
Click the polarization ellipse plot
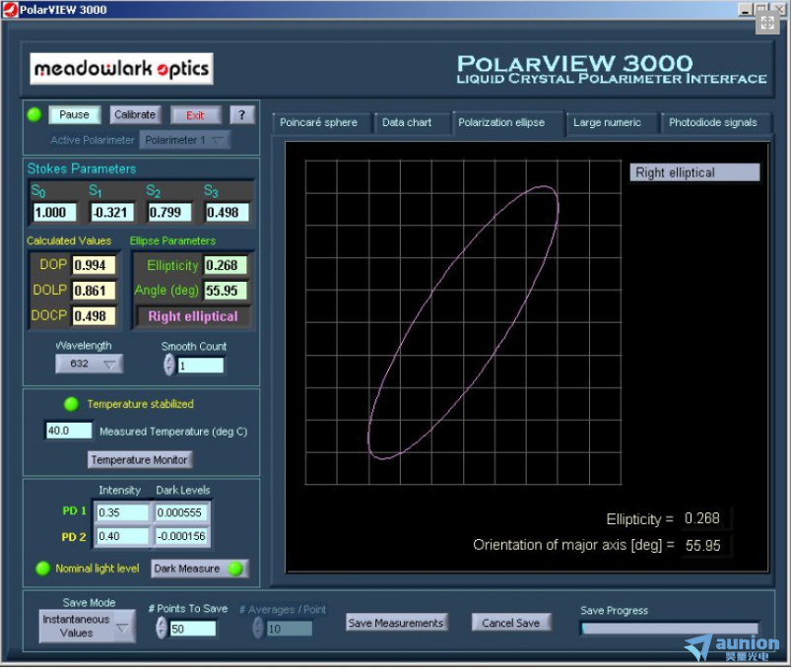click(x=463, y=324)
